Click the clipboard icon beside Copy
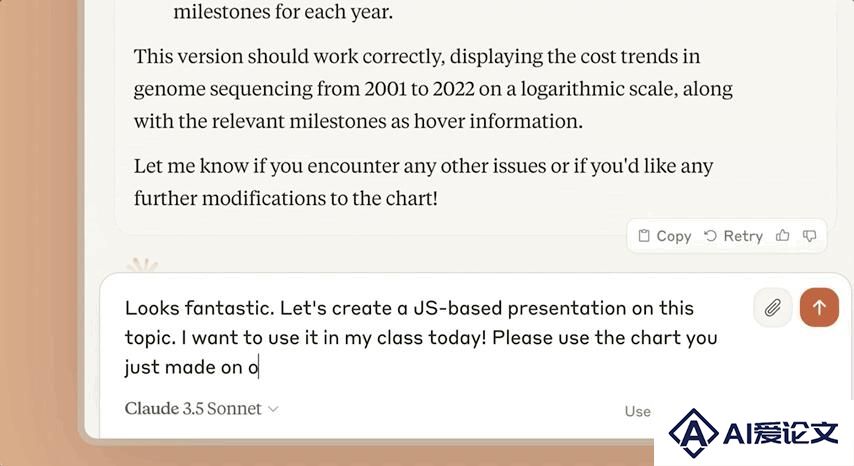Screen dimensions: 854x466 coord(644,236)
